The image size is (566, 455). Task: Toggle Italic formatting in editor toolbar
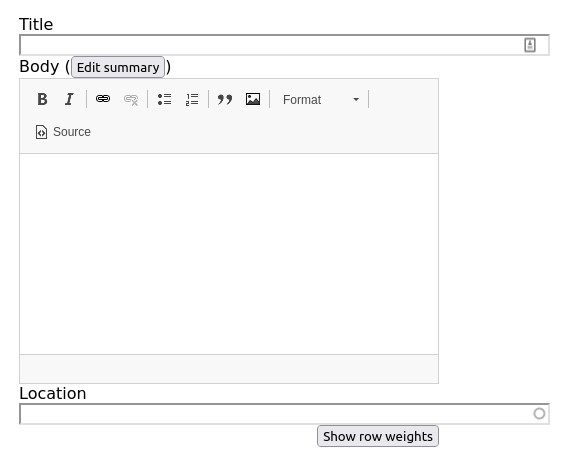69,99
